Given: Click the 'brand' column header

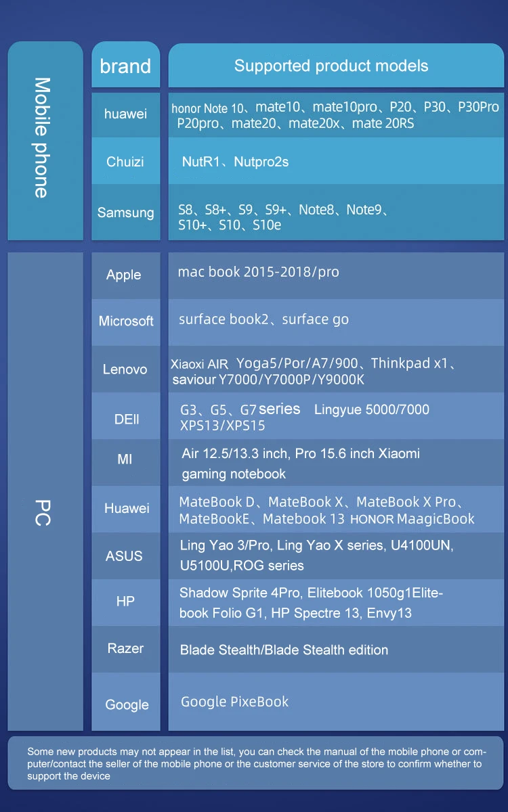Looking at the screenshot, I should tap(125, 66).
